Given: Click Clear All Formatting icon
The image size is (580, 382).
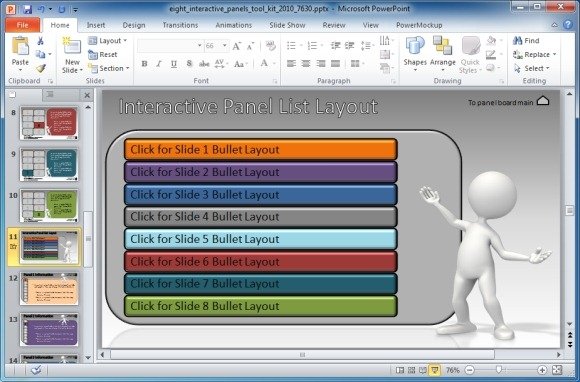Looking at the screenshot, I should (271, 46).
